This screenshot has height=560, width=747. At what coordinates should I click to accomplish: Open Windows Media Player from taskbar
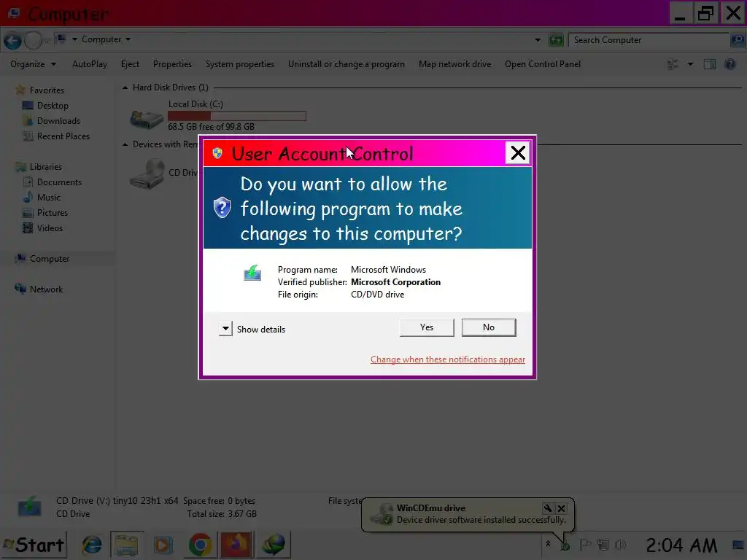click(163, 545)
